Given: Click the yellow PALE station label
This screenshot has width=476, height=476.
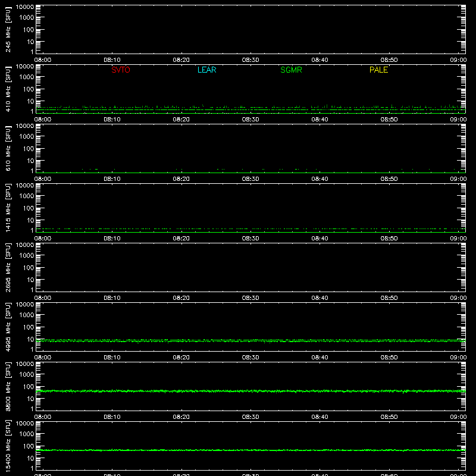Looking at the screenshot, I should coord(378,70).
